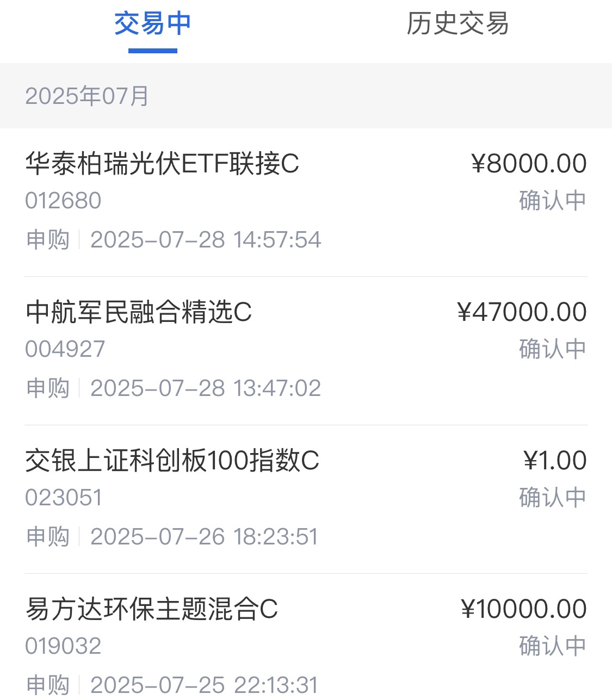This screenshot has width=612, height=700.
Task: Tap 申购 timestamp 2025-07-28 14:57:54
Action: (x=174, y=240)
